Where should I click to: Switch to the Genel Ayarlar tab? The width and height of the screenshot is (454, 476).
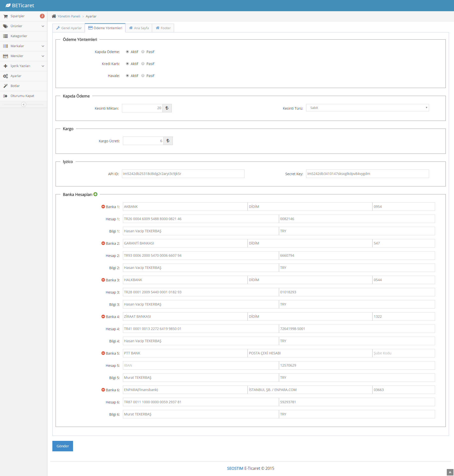click(x=69, y=28)
